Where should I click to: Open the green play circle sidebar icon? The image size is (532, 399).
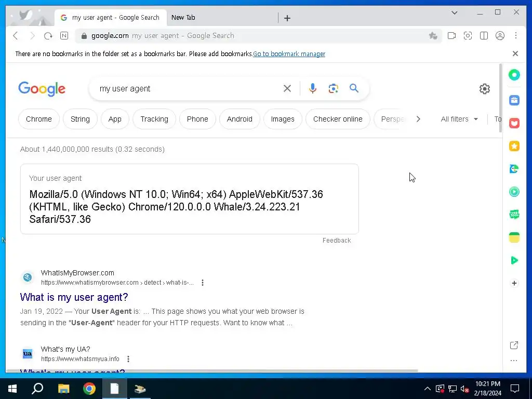click(514, 192)
